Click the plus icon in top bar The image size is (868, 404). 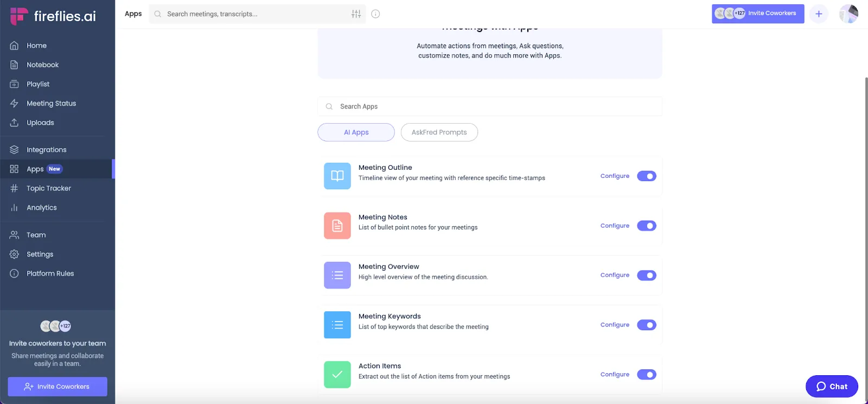pyautogui.click(x=819, y=14)
